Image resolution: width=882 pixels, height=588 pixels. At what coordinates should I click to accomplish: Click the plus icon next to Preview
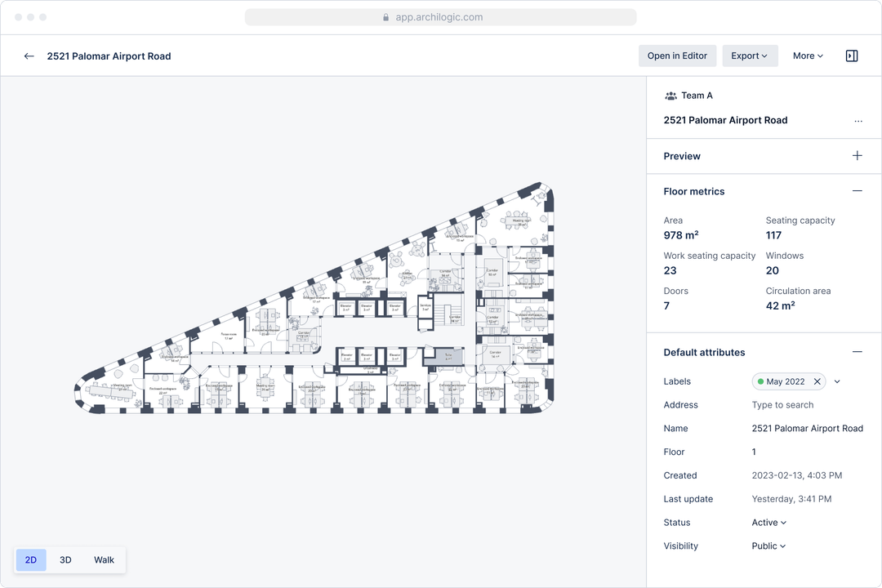(857, 155)
